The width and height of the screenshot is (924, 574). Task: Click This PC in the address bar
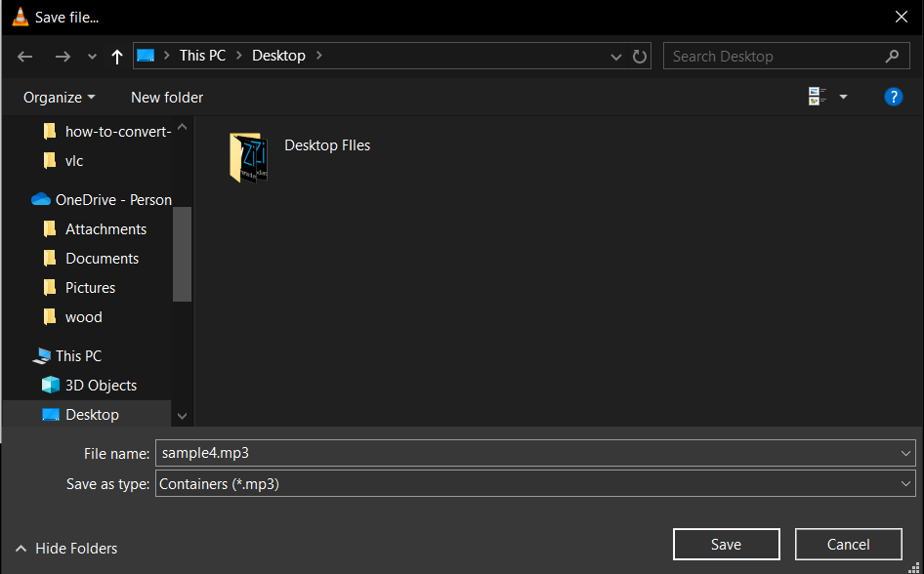point(202,56)
